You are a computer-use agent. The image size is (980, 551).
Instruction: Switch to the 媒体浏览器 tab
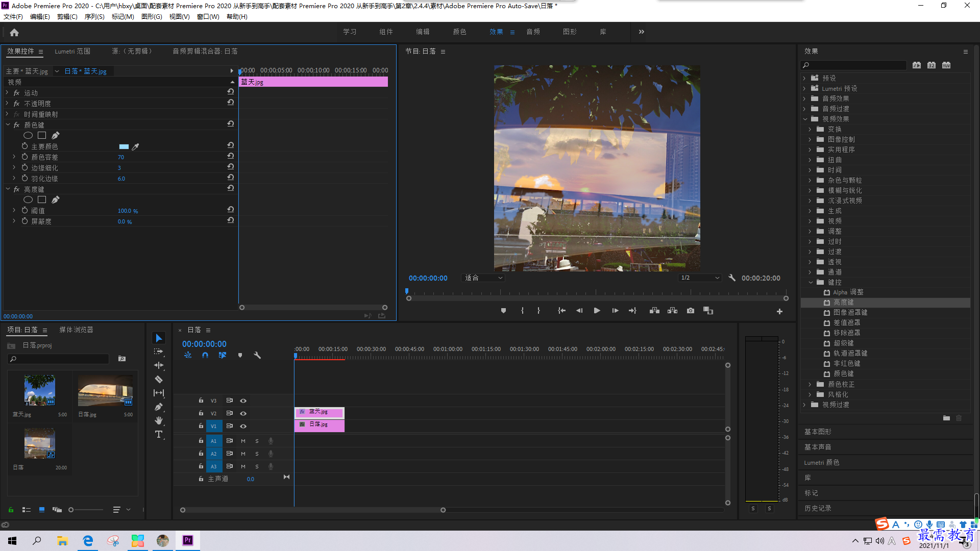click(76, 330)
